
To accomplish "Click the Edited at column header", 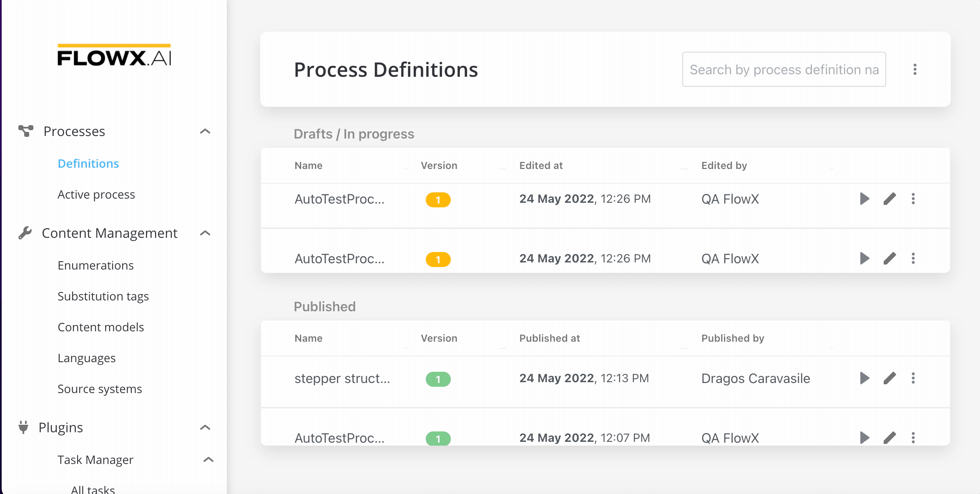I will 541,166.
